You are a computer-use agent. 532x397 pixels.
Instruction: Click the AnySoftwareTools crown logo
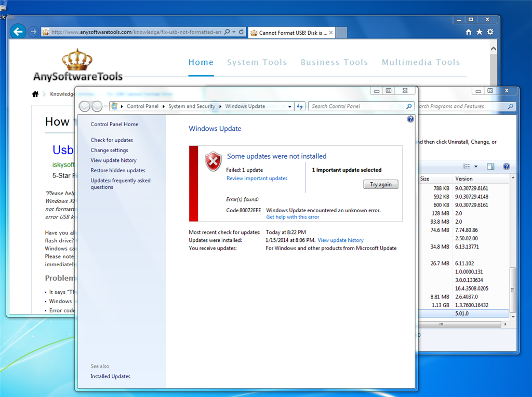[78, 58]
